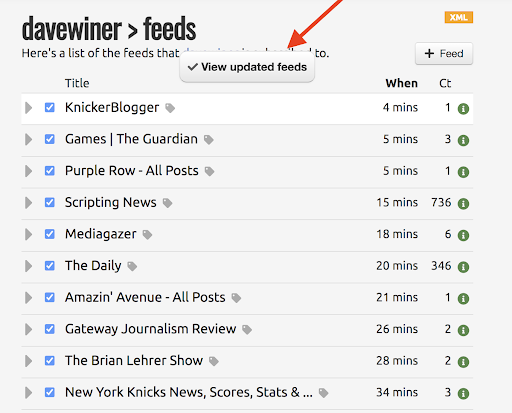Open info for The Brian Lehrer Show
The image size is (512, 413).
coord(463,362)
